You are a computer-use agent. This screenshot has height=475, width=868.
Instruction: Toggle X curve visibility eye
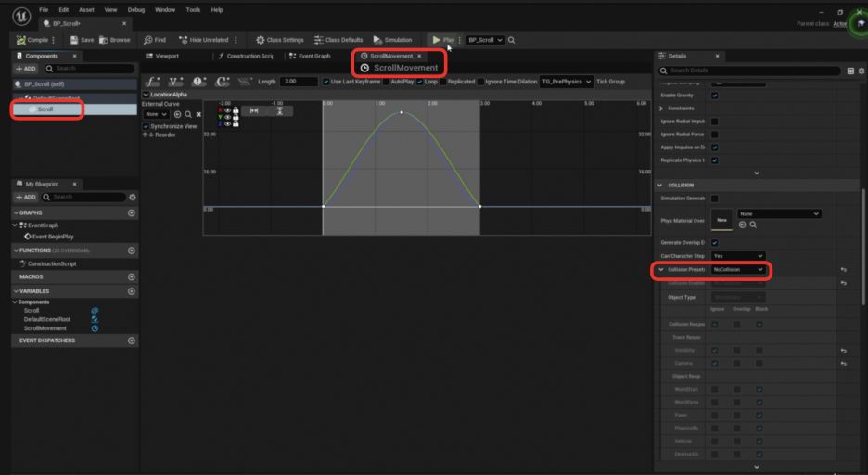(x=227, y=110)
